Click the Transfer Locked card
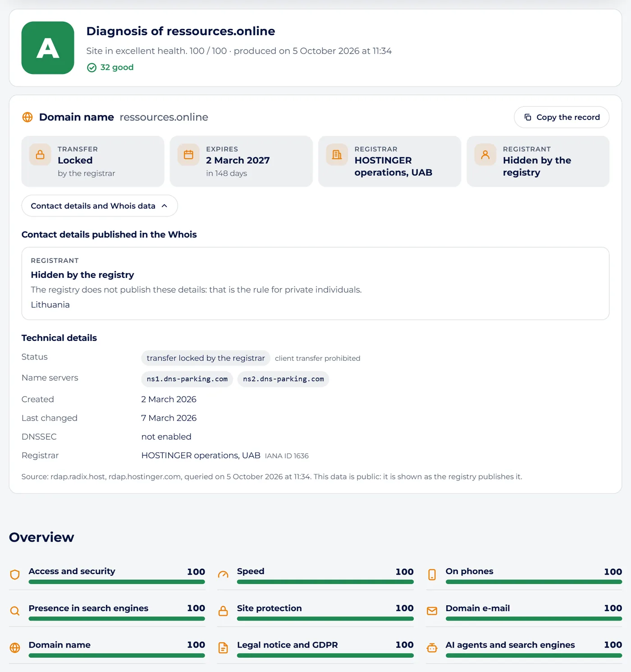This screenshot has width=631, height=672. pos(93,161)
